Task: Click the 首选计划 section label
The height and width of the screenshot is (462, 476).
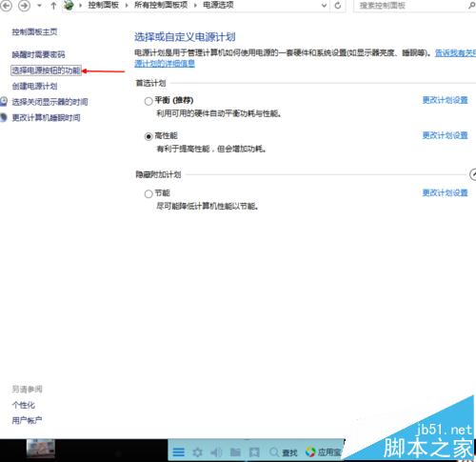Action: (x=150, y=83)
